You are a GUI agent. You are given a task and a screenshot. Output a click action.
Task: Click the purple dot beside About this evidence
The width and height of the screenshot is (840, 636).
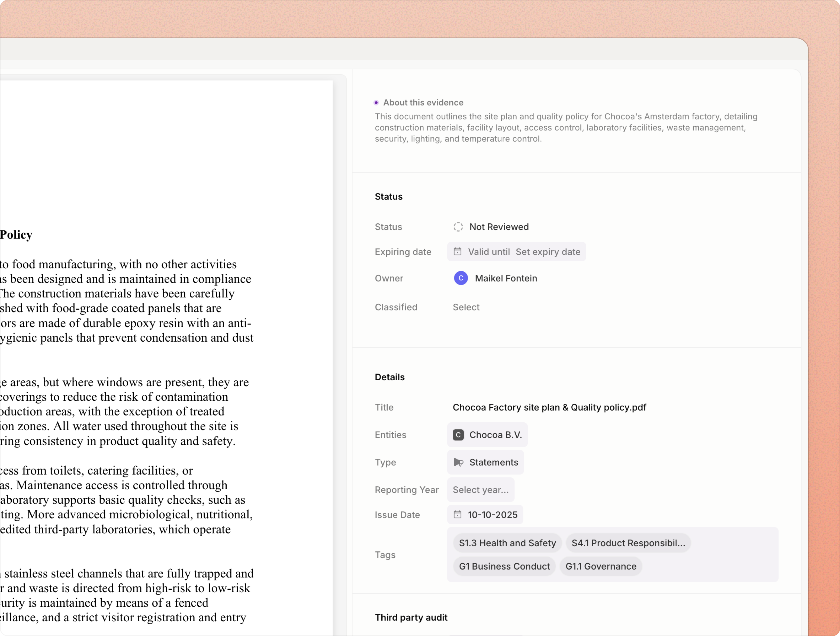tap(376, 102)
